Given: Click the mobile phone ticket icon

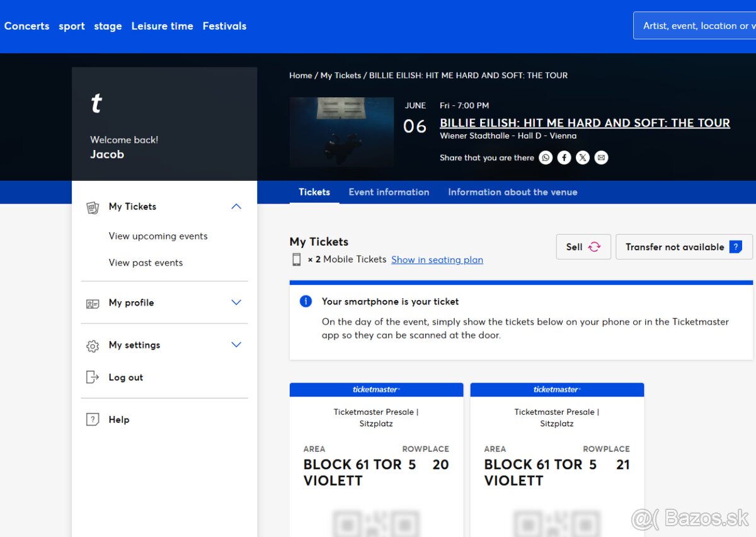Looking at the screenshot, I should (x=296, y=260).
